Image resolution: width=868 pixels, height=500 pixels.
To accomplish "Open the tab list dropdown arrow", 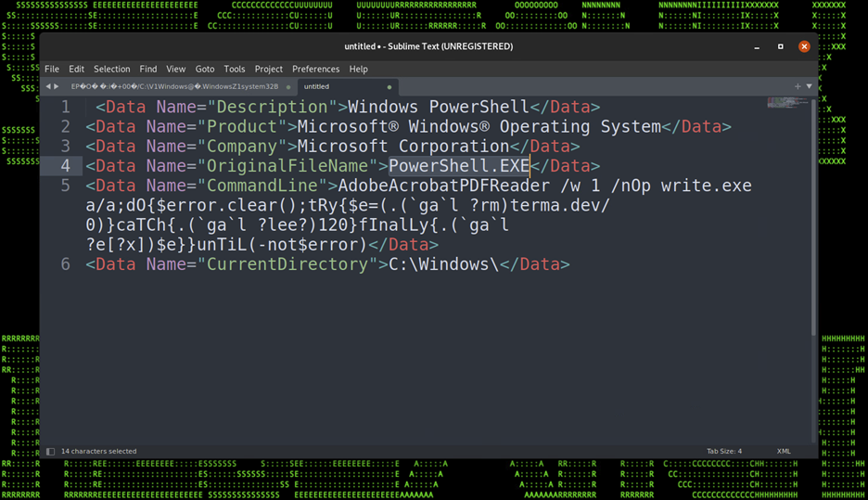I will pos(809,86).
